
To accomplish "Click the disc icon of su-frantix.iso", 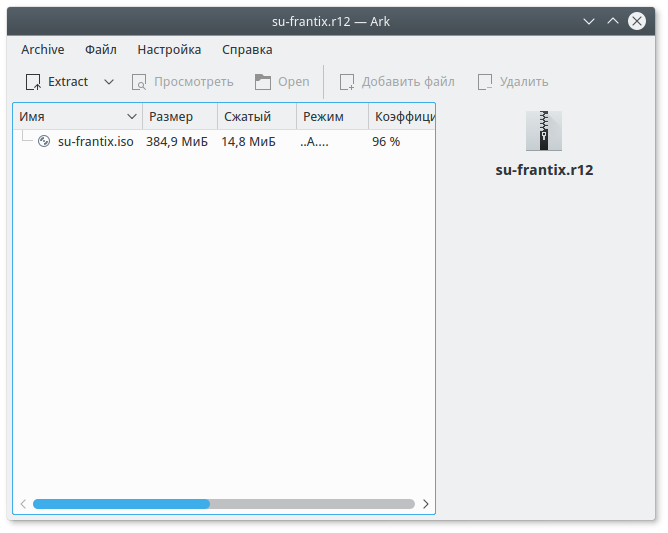I will tap(44, 141).
